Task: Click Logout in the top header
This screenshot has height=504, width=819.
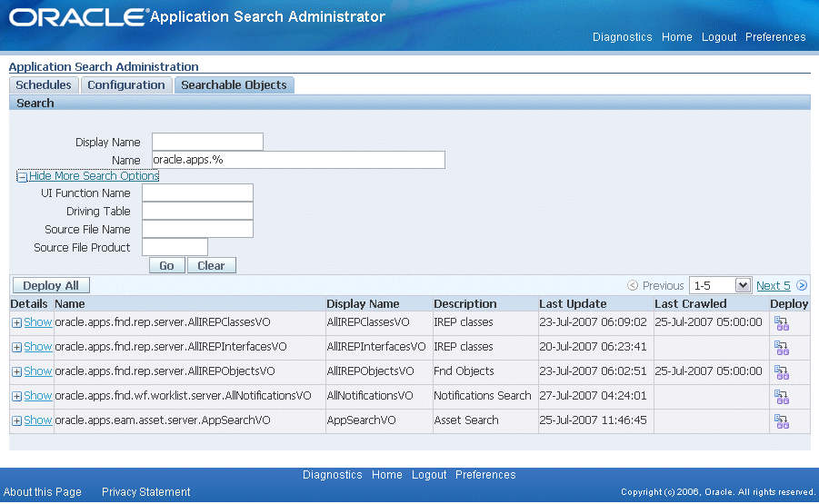Action: point(719,37)
